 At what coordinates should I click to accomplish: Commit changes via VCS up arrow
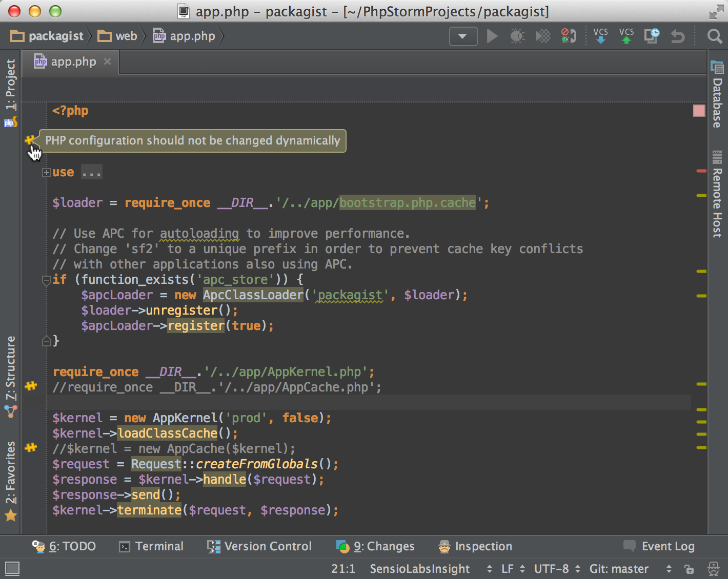point(626,36)
